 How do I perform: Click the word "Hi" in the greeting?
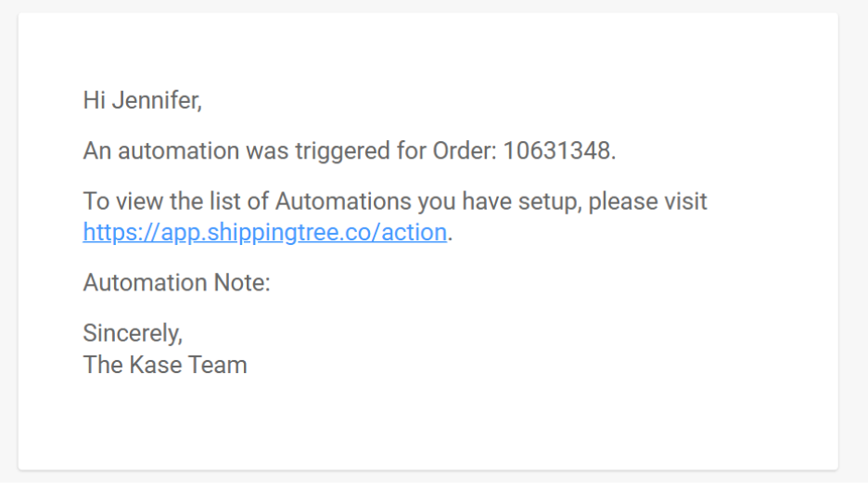pyautogui.click(x=94, y=100)
